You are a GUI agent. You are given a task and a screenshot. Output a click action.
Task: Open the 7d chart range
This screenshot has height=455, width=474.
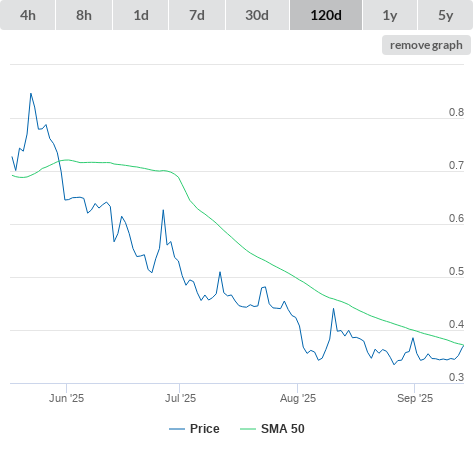point(197,15)
